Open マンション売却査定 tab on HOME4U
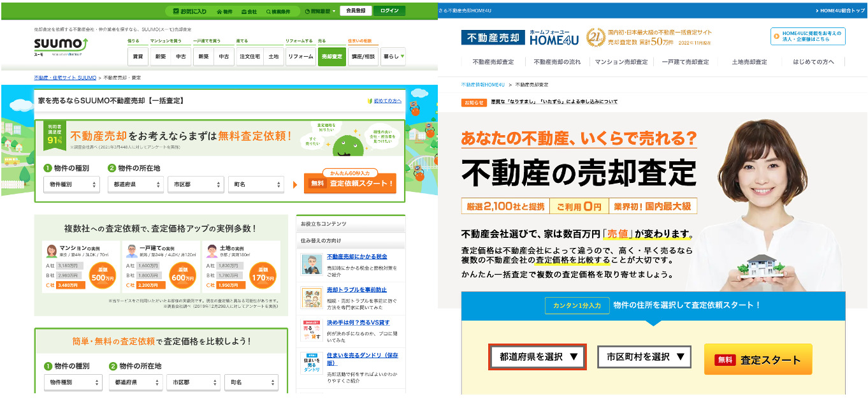This screenshot has width=868, height=399. pyautogui.click(x=621, y=62)
